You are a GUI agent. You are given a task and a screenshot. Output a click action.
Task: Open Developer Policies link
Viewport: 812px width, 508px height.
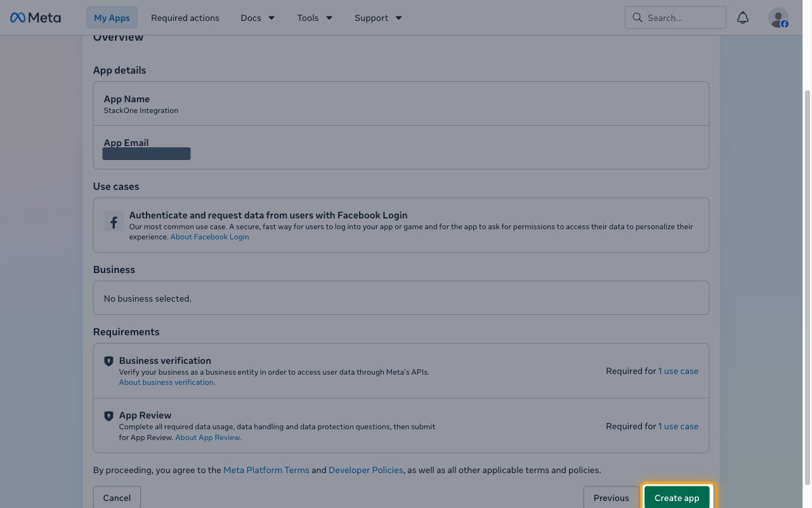coord(366,470)
